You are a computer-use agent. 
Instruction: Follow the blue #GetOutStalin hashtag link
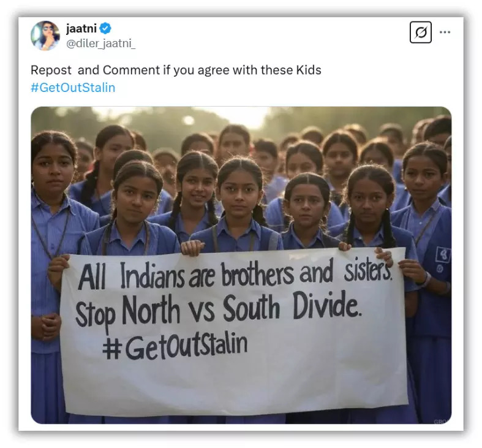pos(73,88)
